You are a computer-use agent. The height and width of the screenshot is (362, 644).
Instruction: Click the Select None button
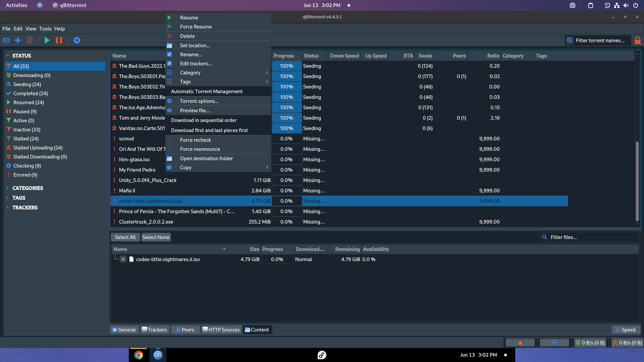(156, 237)
